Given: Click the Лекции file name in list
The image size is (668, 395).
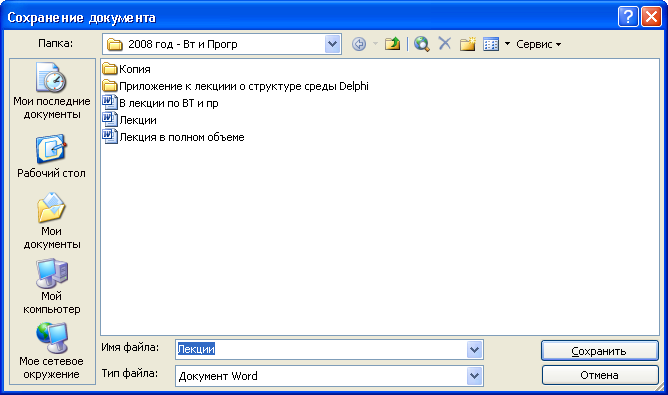Looking at the screenshot, I should click(138, 120).
